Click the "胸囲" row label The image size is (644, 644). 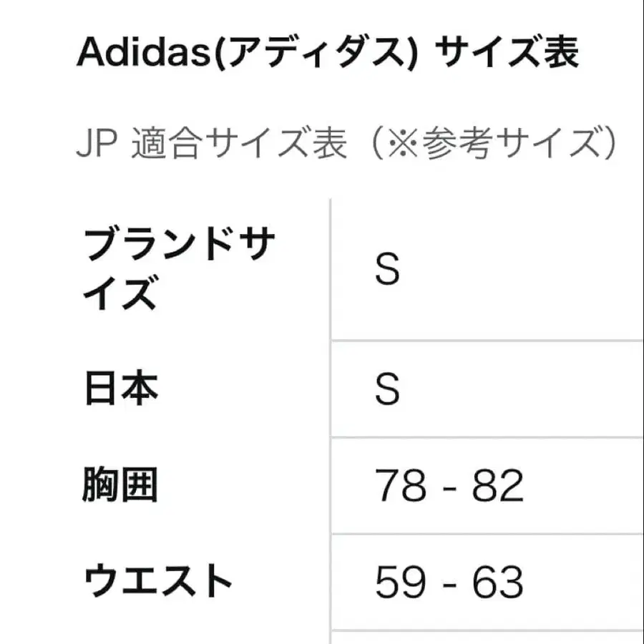point(121,486)
